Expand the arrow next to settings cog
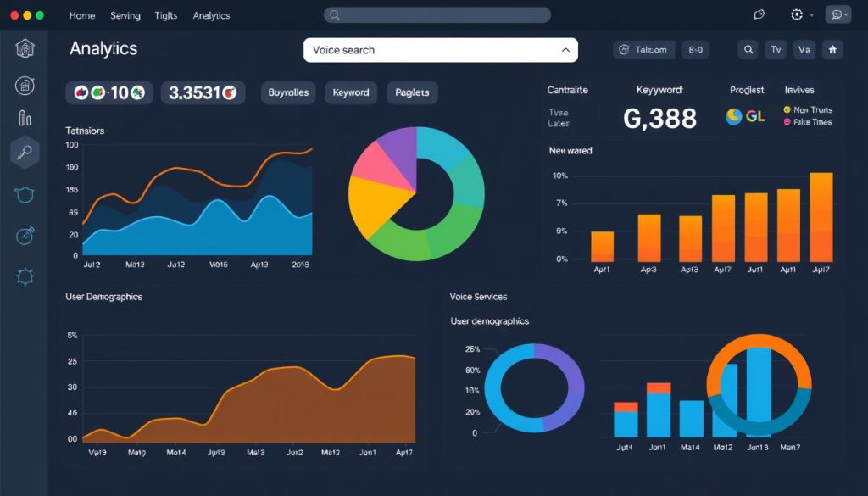868x496 pixels. [x=811, y=15]
